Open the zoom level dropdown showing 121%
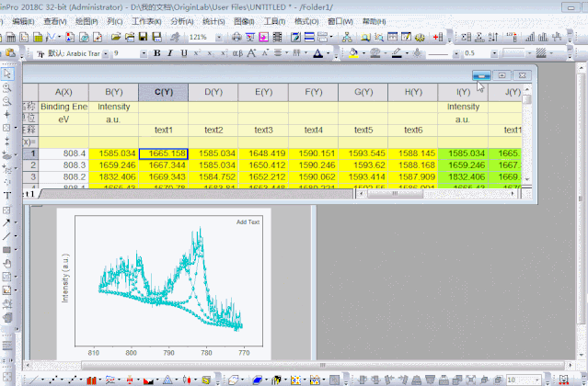 click(217, 37)
